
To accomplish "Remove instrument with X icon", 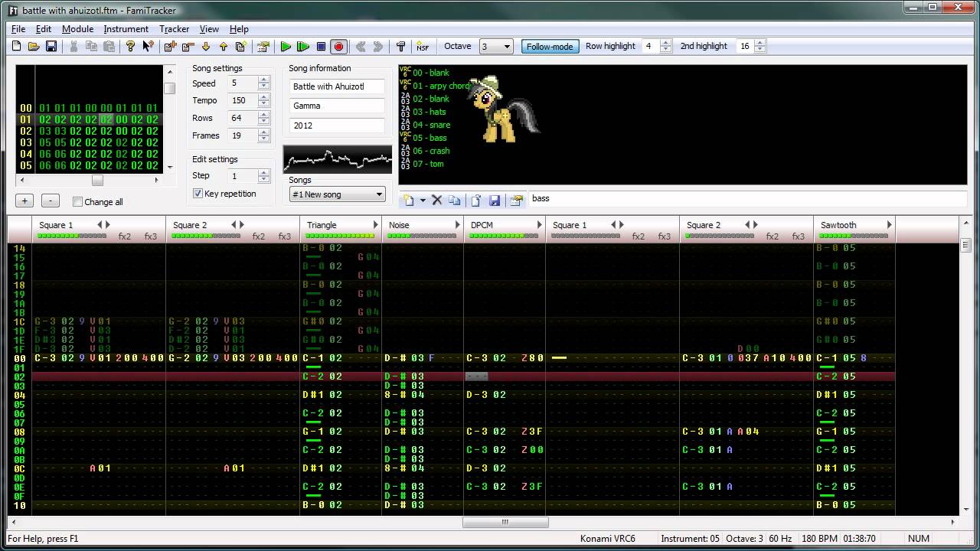I will pyautogui.click(x=437, y=201).
